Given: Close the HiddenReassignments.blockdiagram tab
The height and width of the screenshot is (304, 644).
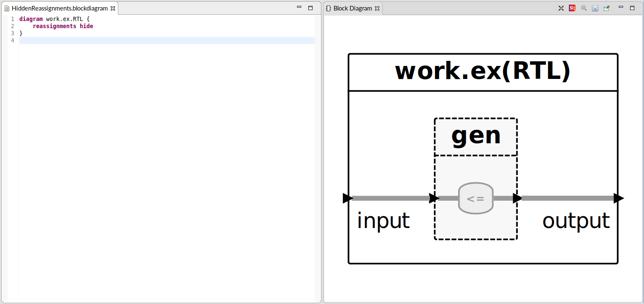Looking at the screenshot, I should click(112, 8).
